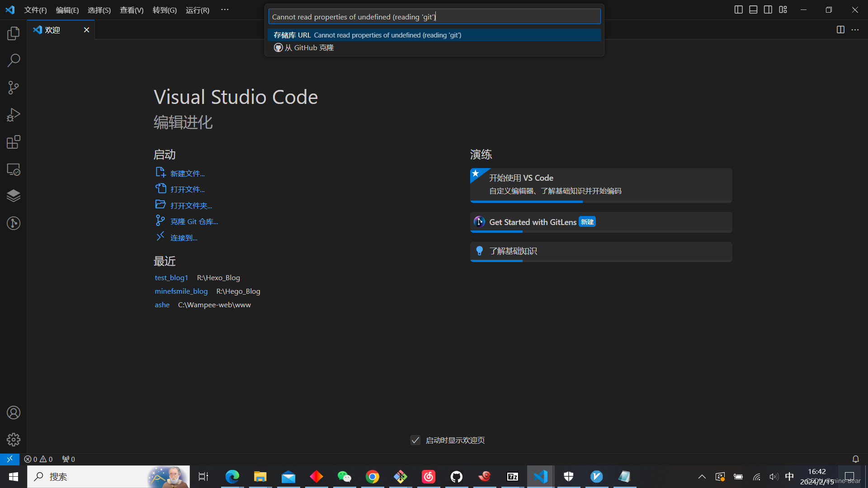The height and width of the screenshot is (488, 868).
Task: Toggle the bottom panel layout button
Action: [753, 9]
